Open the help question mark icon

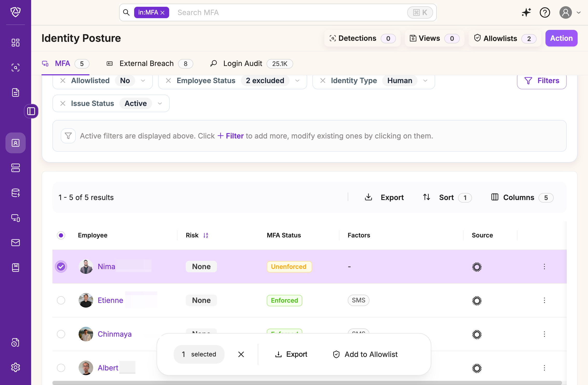pyautogui.click(x=545, y=12)
